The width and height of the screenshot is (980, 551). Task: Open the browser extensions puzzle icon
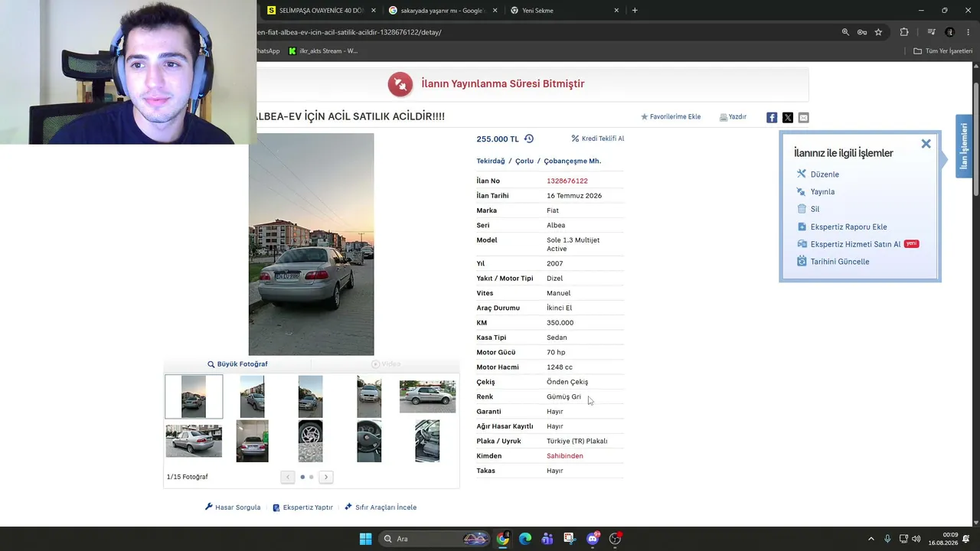[x=904, y=32]
